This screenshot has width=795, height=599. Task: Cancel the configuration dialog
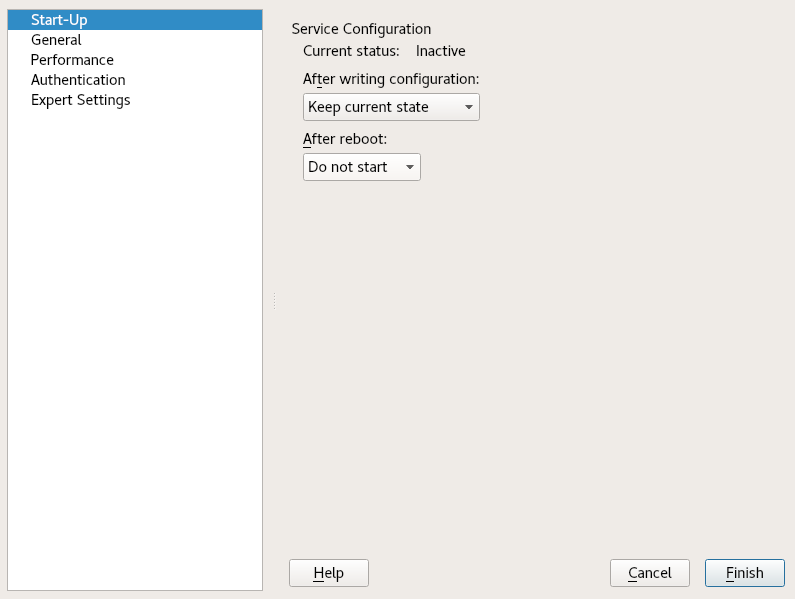(649, 573)
